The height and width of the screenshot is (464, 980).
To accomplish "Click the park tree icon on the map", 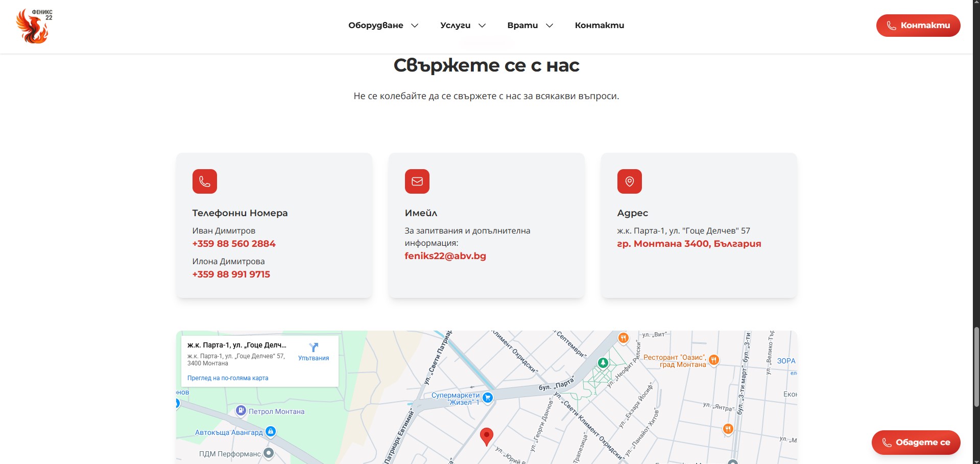I will (603, 362).
